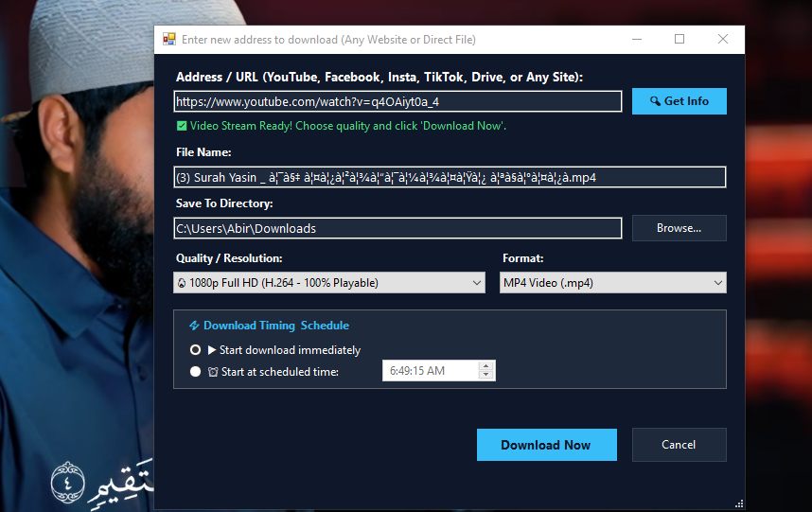Focus the Address / URL input field
This screenshot has width=812, height=512.
pos(397,101)
